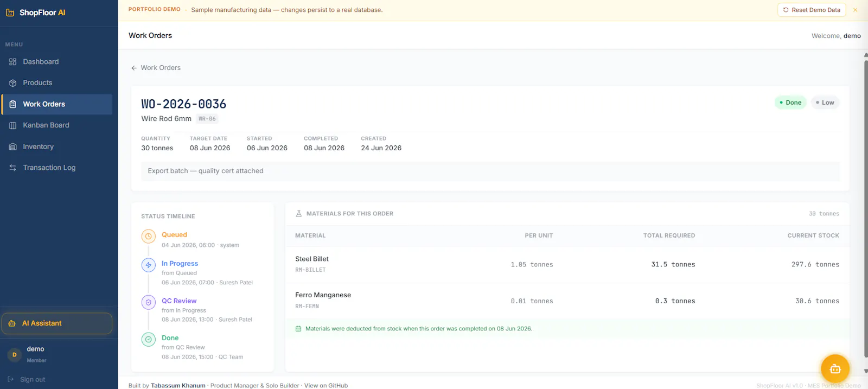
Task: Click the Wire Rod 6mm product name
Action: coord(167,119)
